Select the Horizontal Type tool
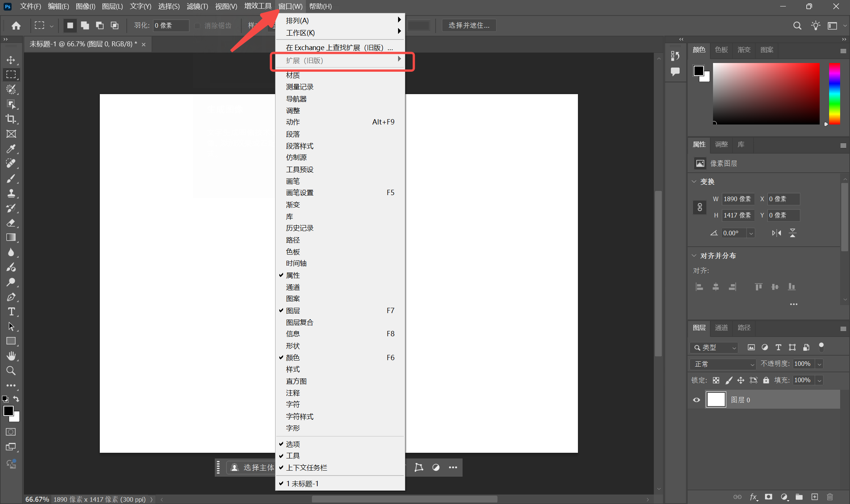The width and height of the screenshot is (850, 504). point(11,312)
